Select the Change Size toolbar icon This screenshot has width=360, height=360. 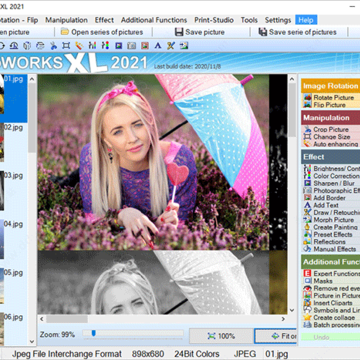(66, 45)
